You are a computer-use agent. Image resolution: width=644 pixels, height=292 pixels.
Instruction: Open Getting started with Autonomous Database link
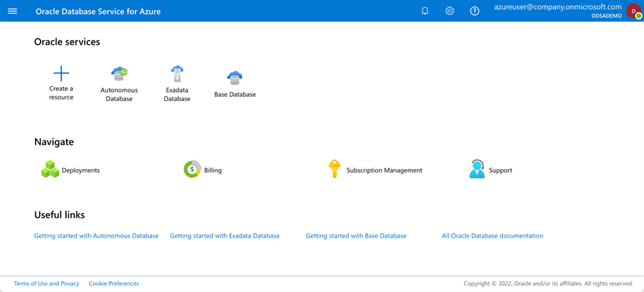pos(96,236)
